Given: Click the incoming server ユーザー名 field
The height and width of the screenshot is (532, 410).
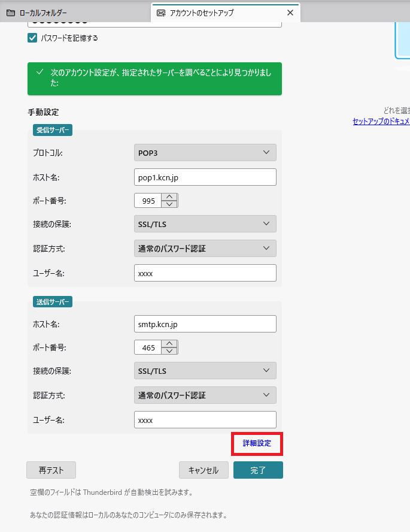Looking at the screenshot, I should point(205,273).
